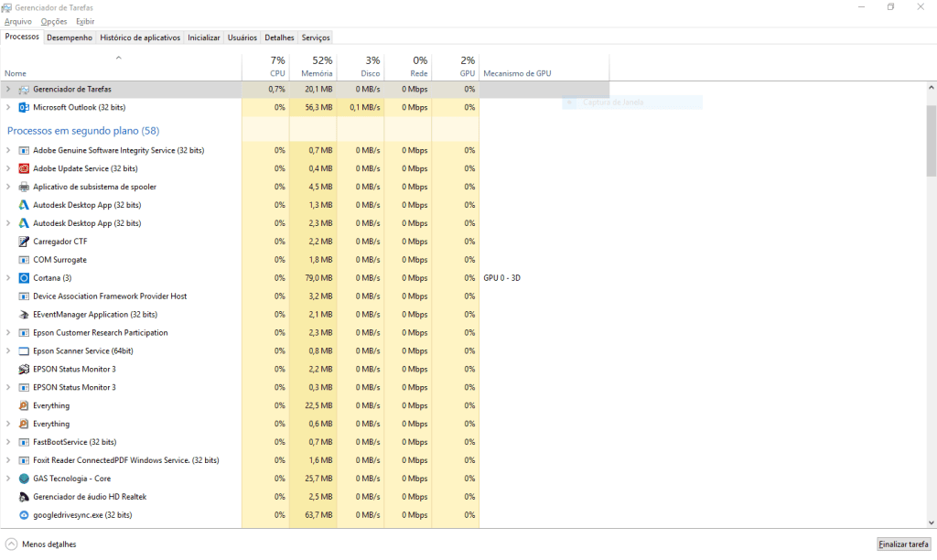
Task: Select the Adobe Update Service icon
Action: (x=24, y=168)
